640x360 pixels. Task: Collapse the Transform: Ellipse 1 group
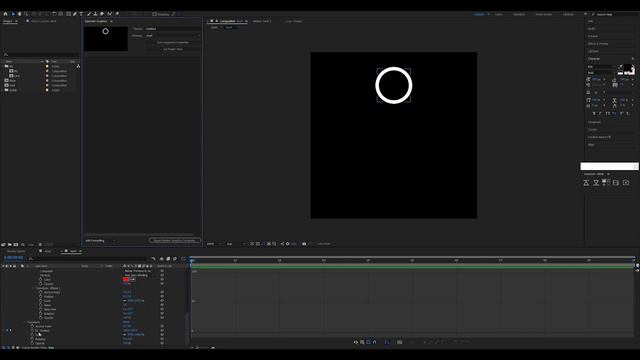(34, 288)
